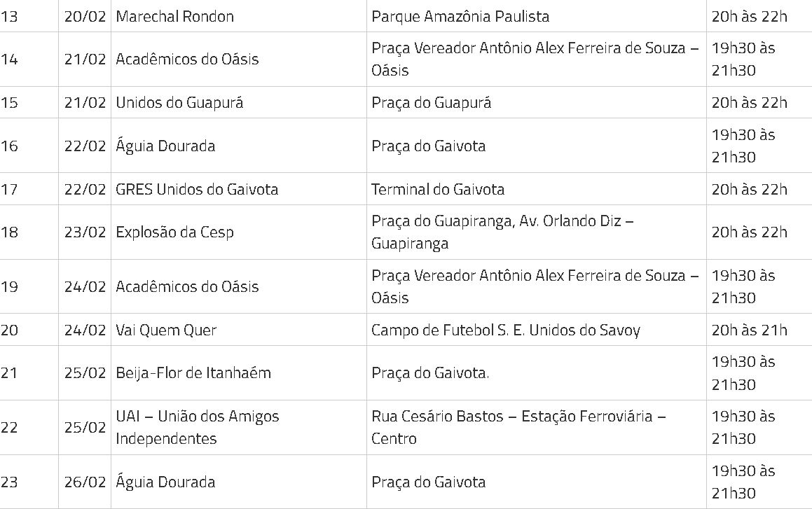Select the Beija-Flor de Itanhaém cell
Screen dimensions: 812x509
coord(193,373)
